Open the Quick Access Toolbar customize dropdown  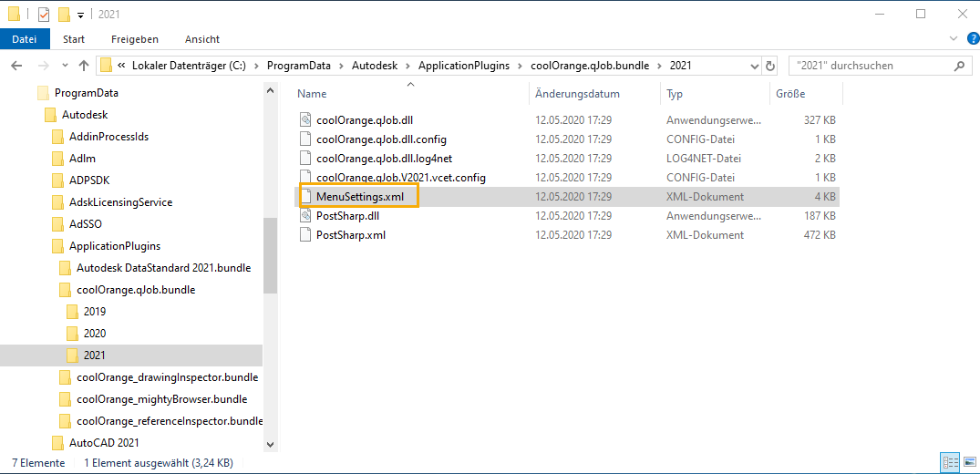(x=80, y=15)
